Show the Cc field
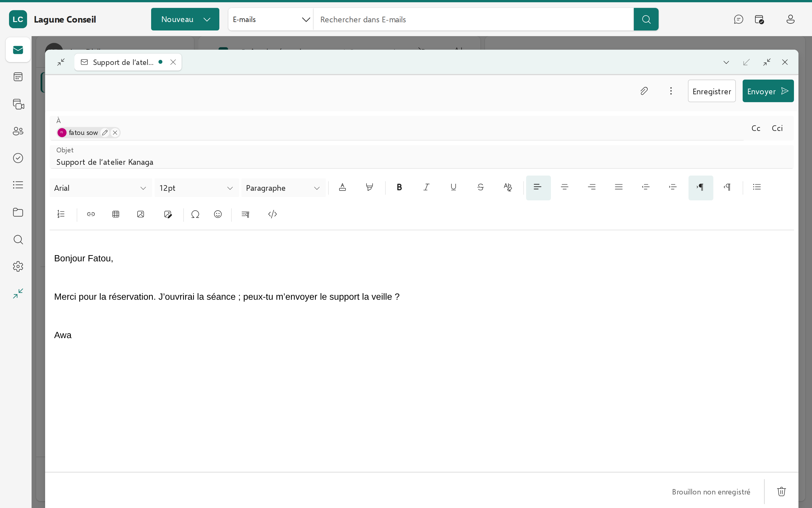This screenshot has height=508, width=812. (756, 128)
